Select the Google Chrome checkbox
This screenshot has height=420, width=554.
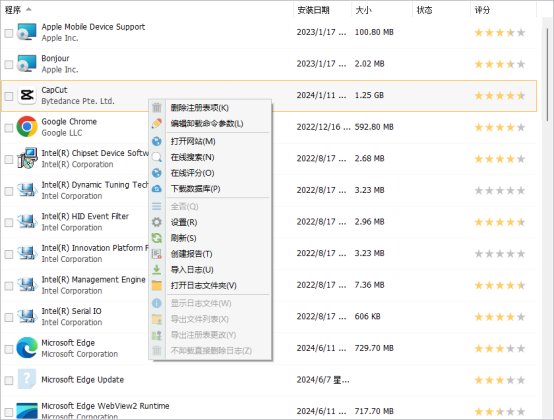(9, 128)
